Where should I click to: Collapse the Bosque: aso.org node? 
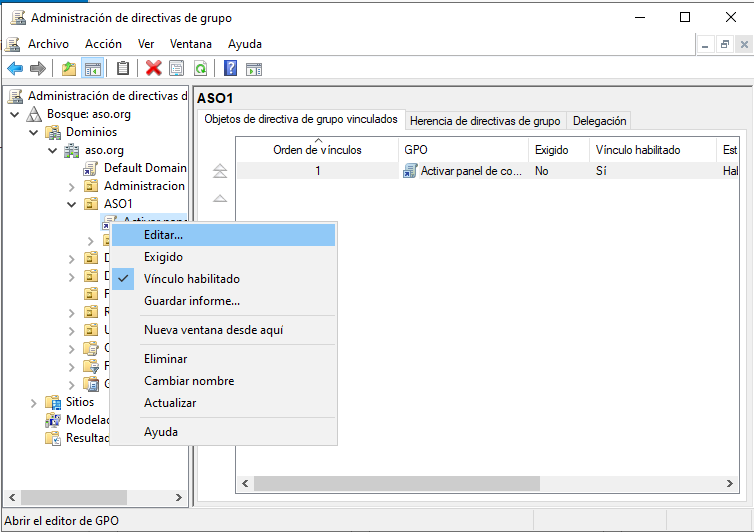(15, 114)
